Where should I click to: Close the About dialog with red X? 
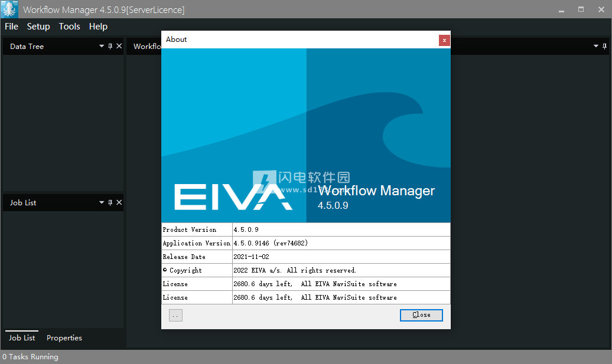pos(444,40)
